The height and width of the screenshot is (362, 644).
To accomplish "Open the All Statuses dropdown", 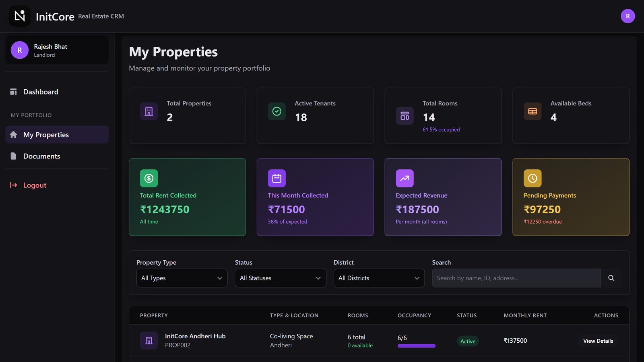I will [x=281, y=278].
